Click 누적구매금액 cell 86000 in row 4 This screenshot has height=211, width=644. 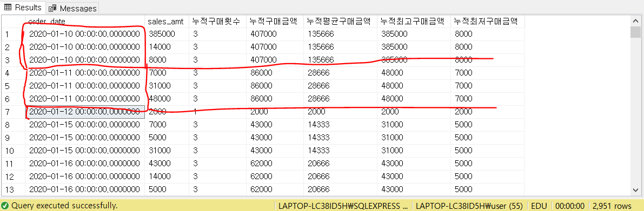(275, 73)
